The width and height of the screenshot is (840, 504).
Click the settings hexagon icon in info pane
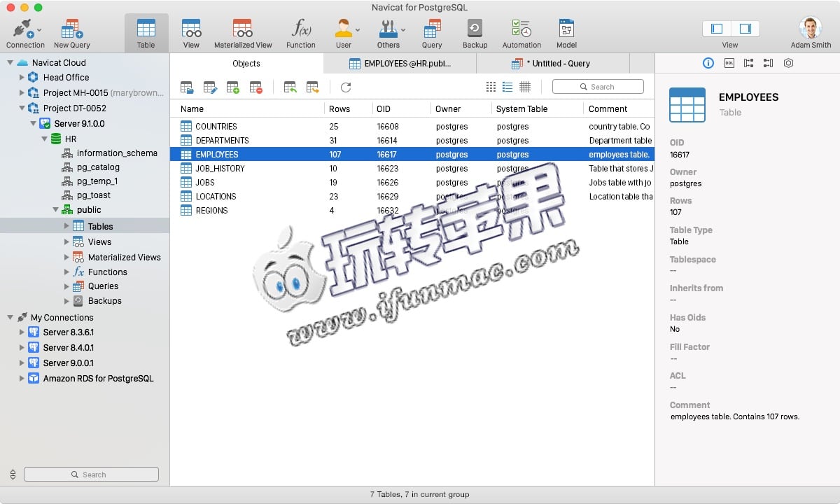click(x=788, y=63)
